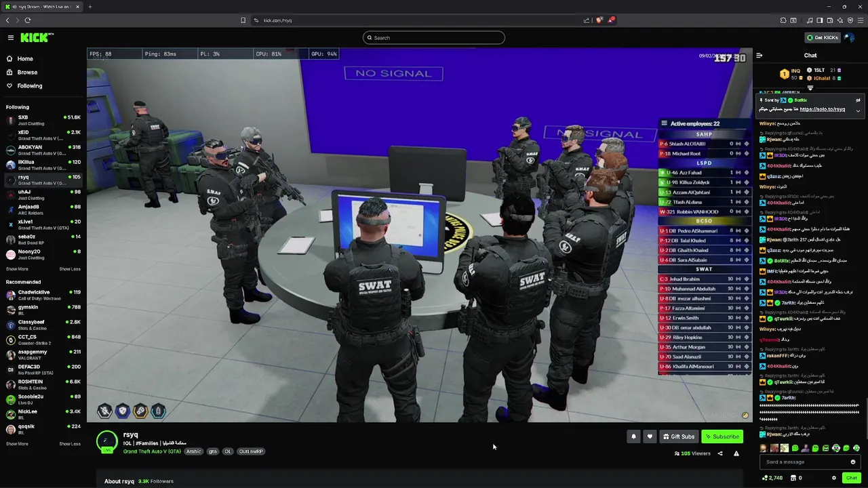Open Brave VPN icon
The width and height of the screenshot is (868, 488).
click(850, 20)
